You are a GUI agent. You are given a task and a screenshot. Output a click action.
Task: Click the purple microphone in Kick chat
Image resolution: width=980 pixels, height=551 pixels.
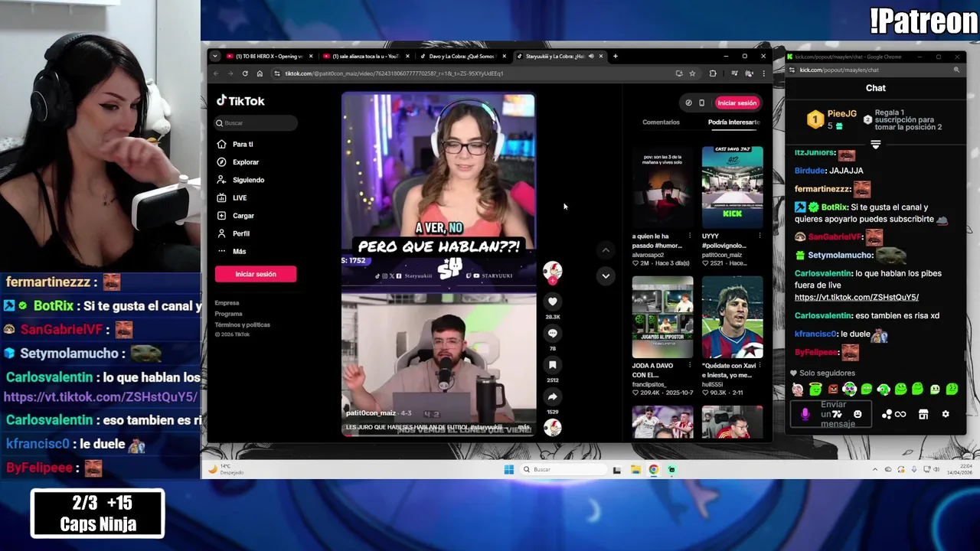(805, 414)
